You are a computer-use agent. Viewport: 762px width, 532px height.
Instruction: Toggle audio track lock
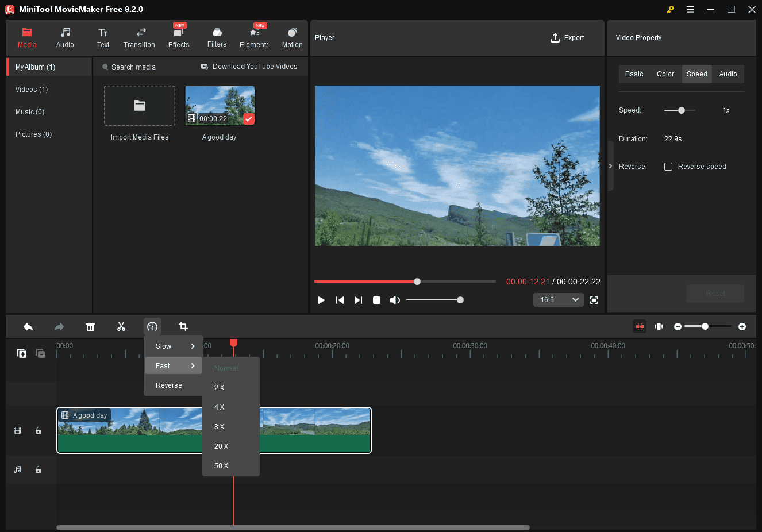38,469
